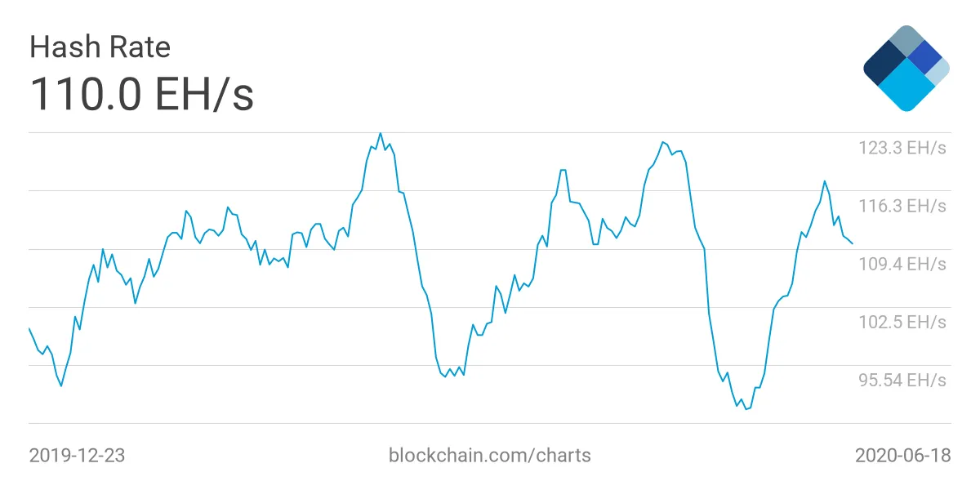Image resolution: width=980 pixels, height=490 pixels.
Task: Click the 102.5 EH/s axis label
Action: (x=902, y=322)
